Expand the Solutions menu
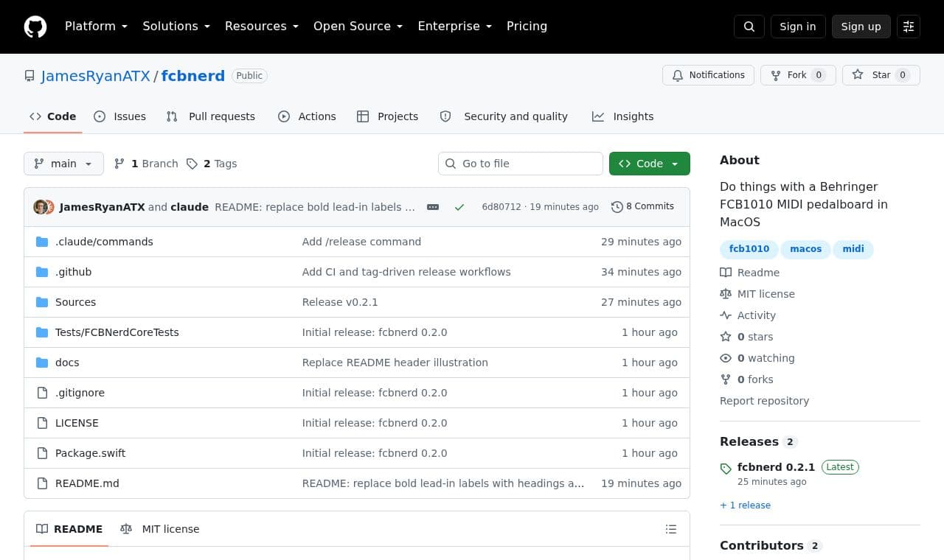 pyautogui.click(x=176, y=27)
